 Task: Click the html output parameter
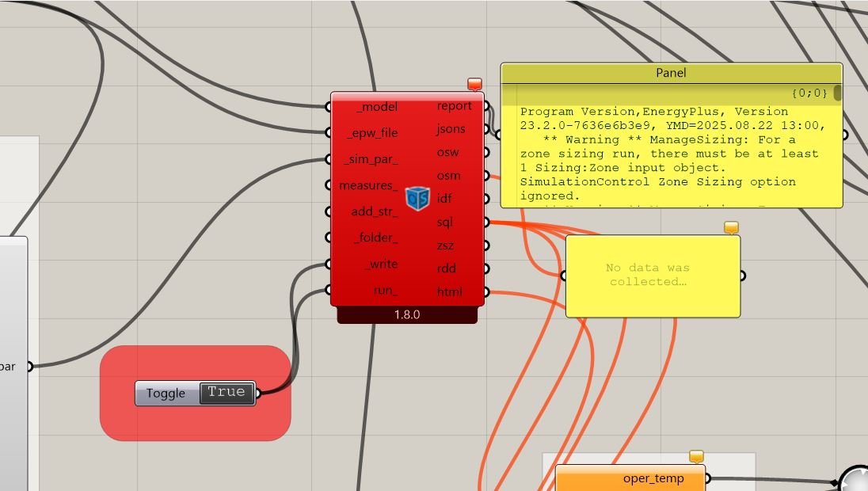pos(450,291)
